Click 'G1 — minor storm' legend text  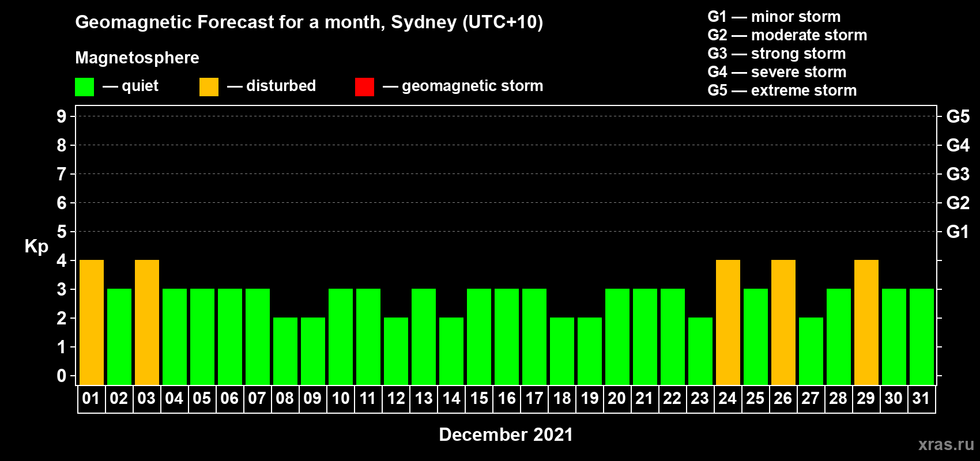(774, 17)
